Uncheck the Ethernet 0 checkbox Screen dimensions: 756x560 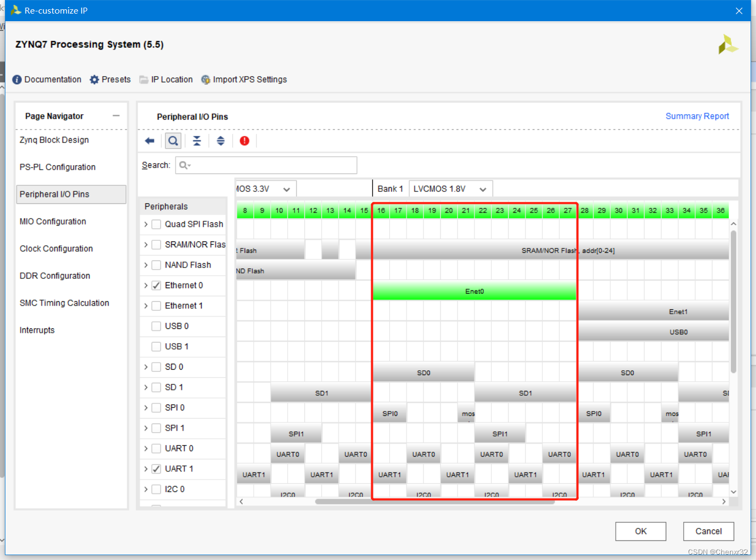click(156, 285)
